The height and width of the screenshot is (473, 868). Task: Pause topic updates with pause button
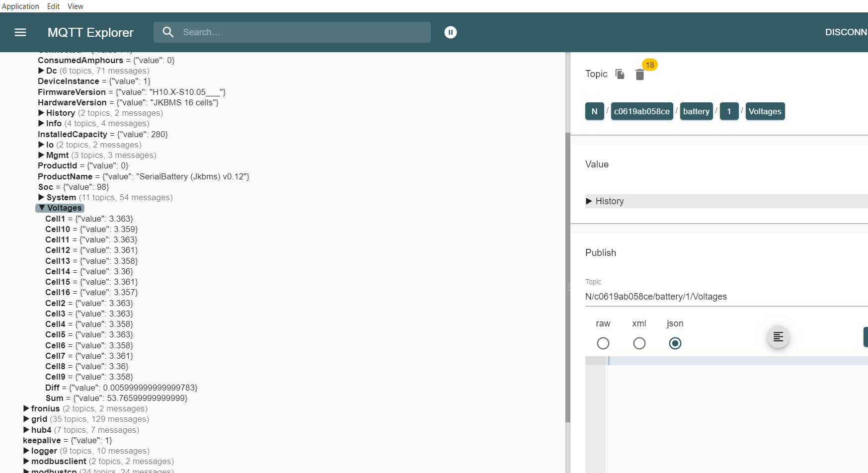click(x=451, y=32)
